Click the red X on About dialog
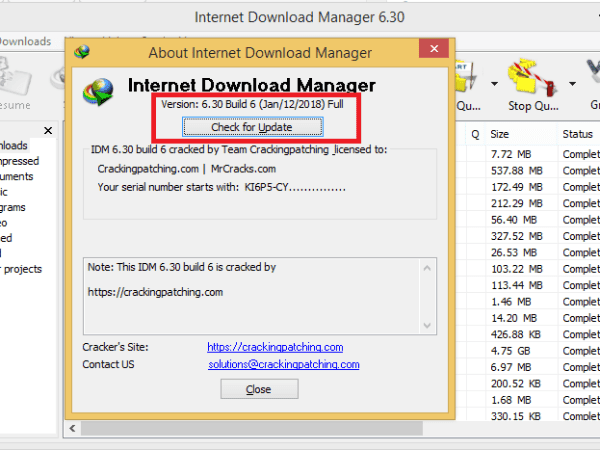The image size is (600, 450). pos(434,49)
